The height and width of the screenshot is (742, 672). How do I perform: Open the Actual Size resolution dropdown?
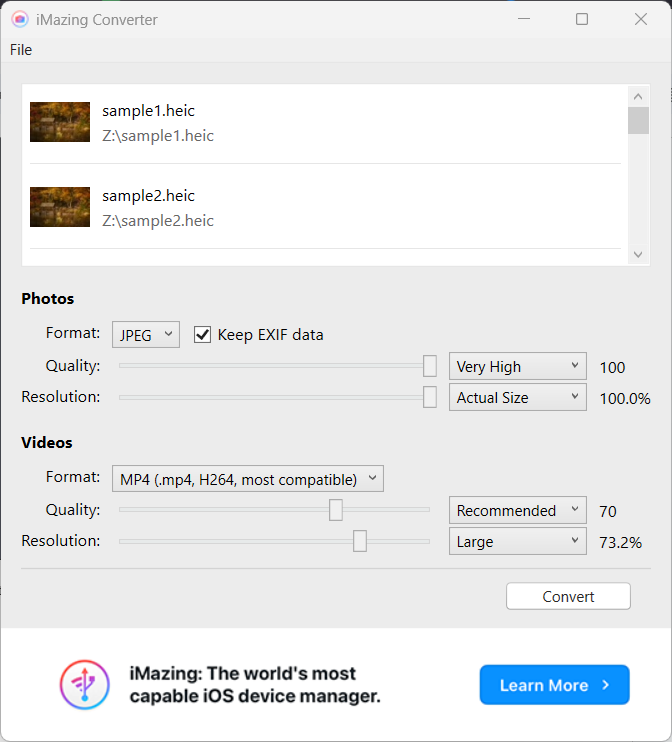coord(517,398)
